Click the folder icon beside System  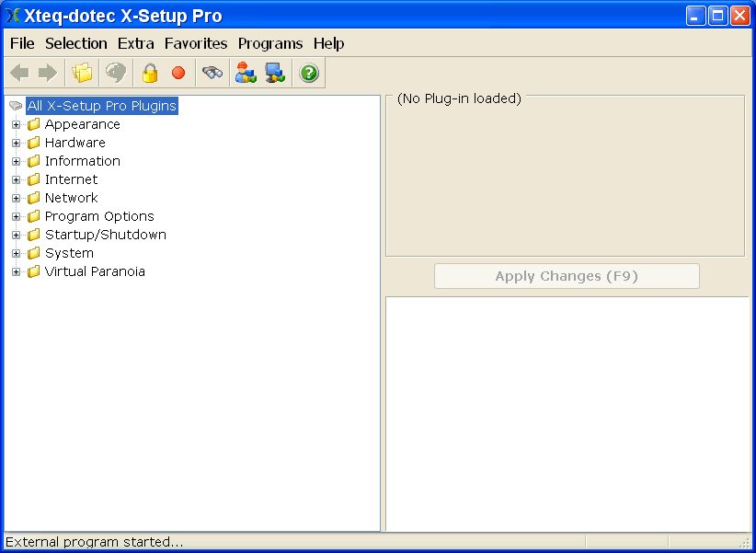(x=34, y=253)
